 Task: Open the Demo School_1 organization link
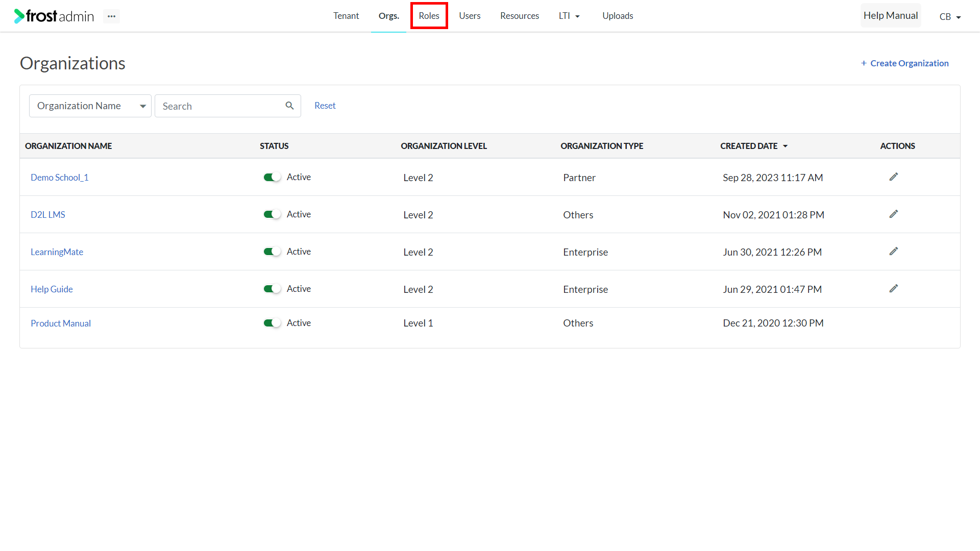pyautogui.click(x=60, y=178)
